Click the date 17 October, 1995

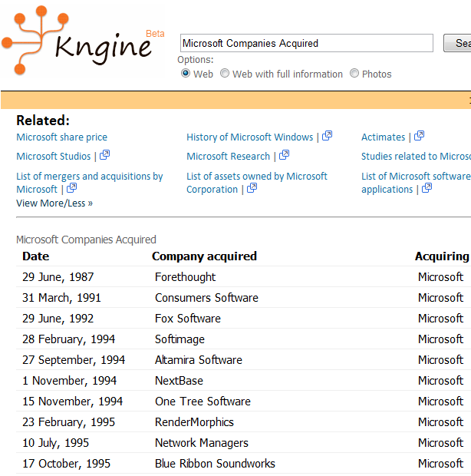coord(67,464)
